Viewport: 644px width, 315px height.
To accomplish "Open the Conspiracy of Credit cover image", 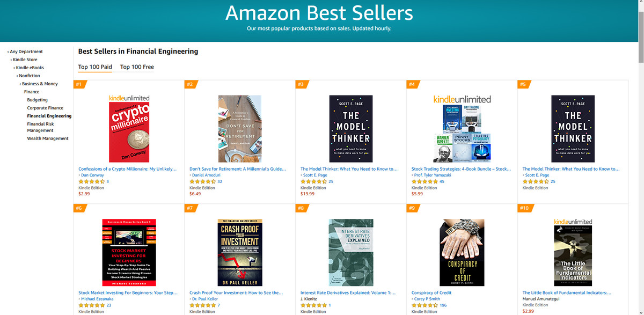I will click(x=462, y=252).
